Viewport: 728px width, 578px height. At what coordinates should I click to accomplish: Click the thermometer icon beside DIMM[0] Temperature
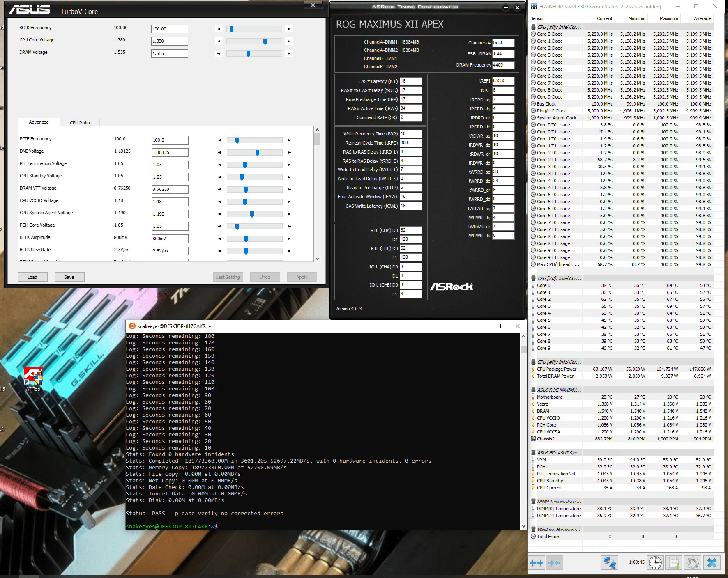533,509
